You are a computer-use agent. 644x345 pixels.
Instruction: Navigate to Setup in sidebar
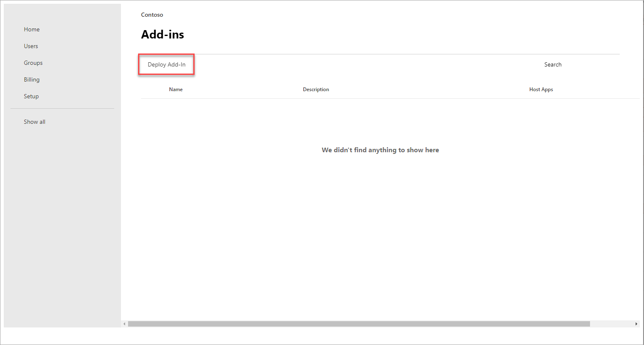31,96
